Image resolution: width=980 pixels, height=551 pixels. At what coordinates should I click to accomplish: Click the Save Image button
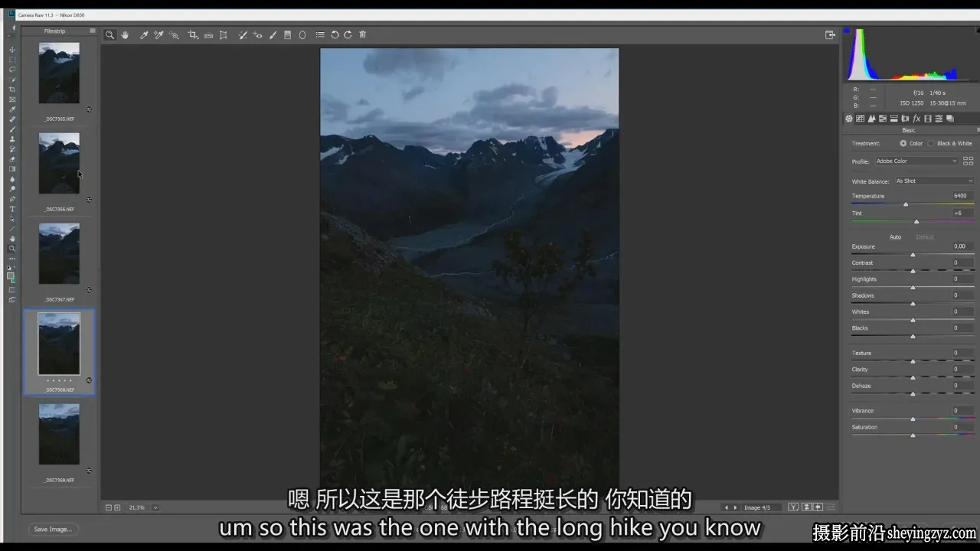point(53,529)
